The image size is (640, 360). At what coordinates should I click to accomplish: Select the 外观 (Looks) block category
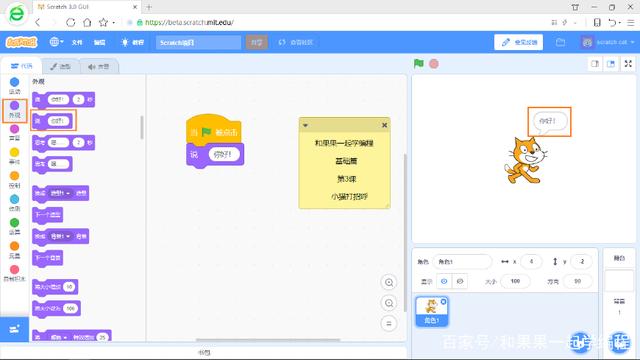point(14,110)
